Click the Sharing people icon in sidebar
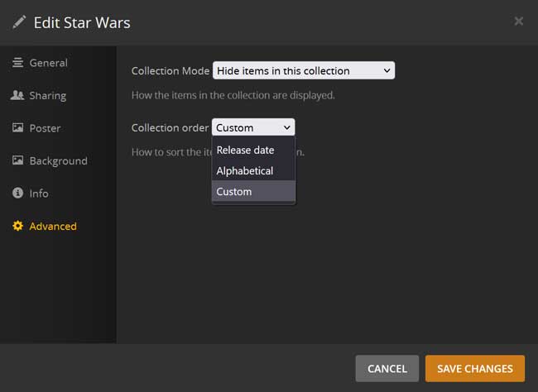The image size is (538, 392). 17,95
